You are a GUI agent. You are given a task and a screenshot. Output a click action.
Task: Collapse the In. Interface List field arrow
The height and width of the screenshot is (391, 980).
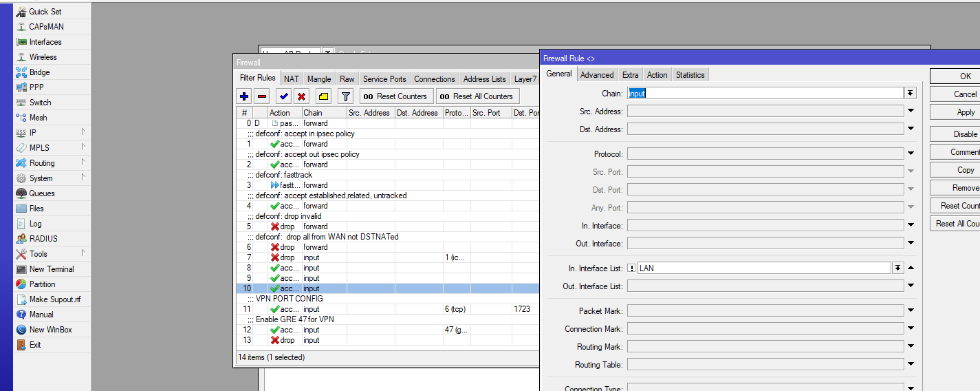click(x=911, y=268)
